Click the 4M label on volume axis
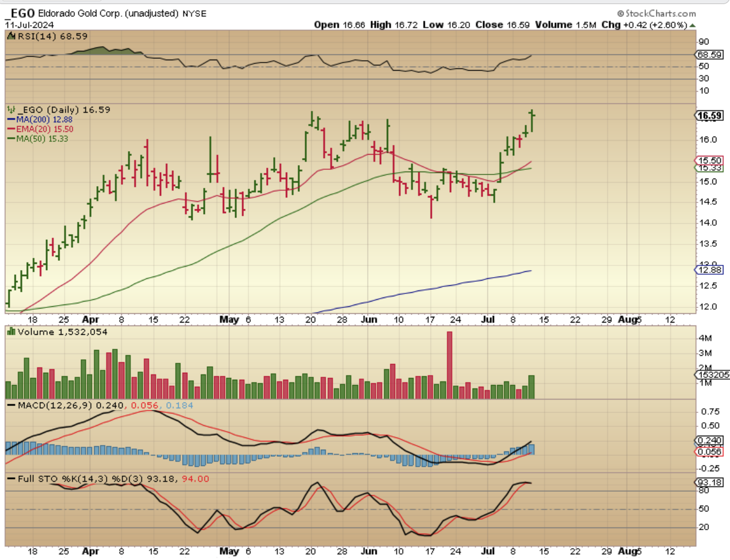Image resolution: width=730 pixels, height=560 pixels. click(x=705, y=338)
